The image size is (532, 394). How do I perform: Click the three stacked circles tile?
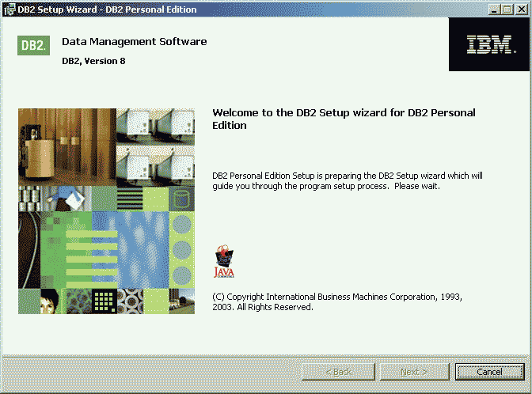(x=181, y=249)
